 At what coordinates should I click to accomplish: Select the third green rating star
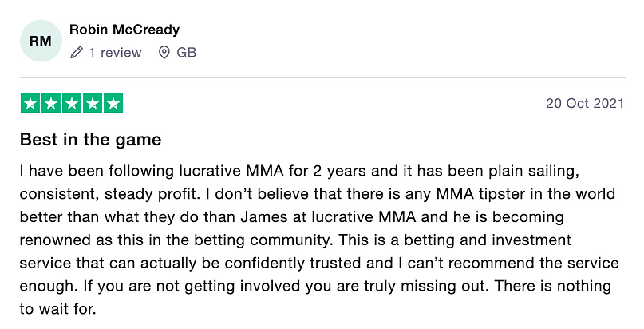click(x=72, y=103)
